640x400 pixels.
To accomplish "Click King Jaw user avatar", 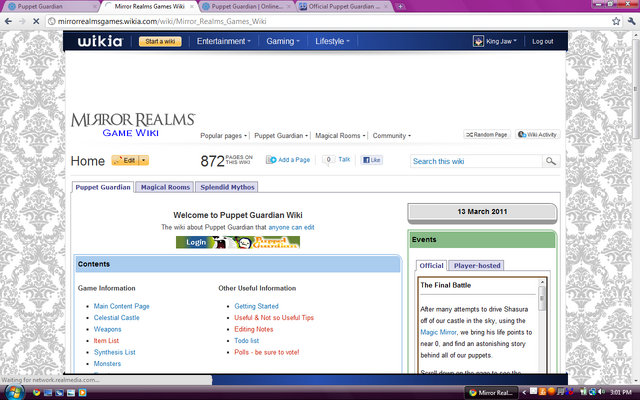I will click(x=478, y=41).
